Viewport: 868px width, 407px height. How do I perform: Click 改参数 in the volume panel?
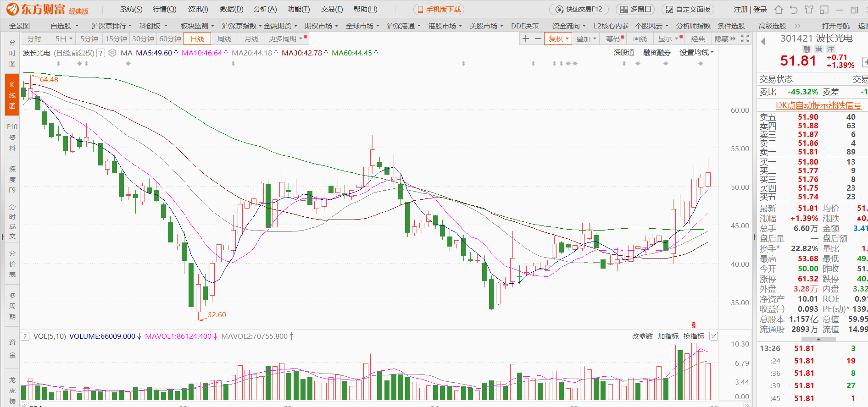[642, 336]
